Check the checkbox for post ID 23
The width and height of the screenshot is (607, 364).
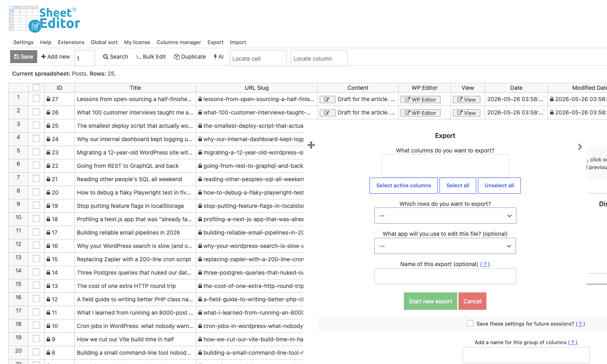coord(36,152)
